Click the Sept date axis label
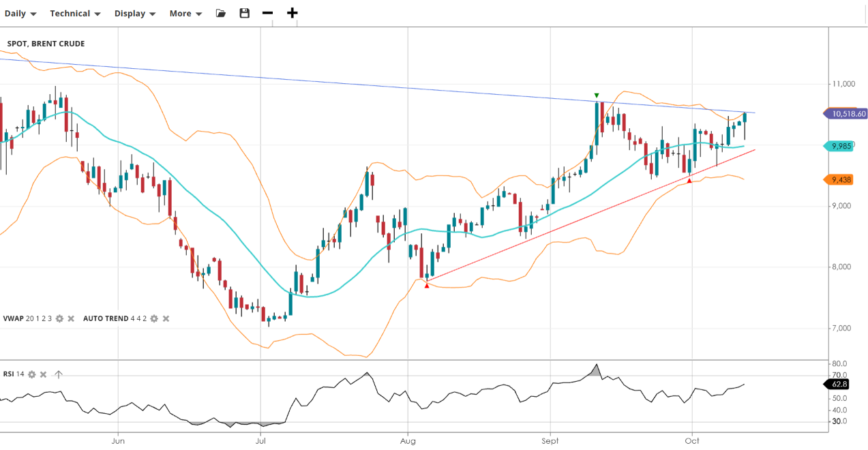This screenshot has height=450, width=868. [x=550, y=442]
